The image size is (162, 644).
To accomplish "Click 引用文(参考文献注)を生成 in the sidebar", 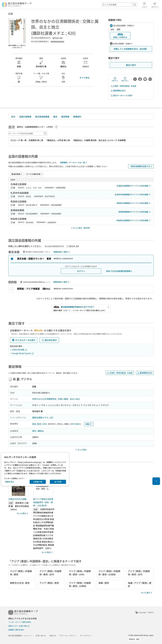I will tap(123, 86).
